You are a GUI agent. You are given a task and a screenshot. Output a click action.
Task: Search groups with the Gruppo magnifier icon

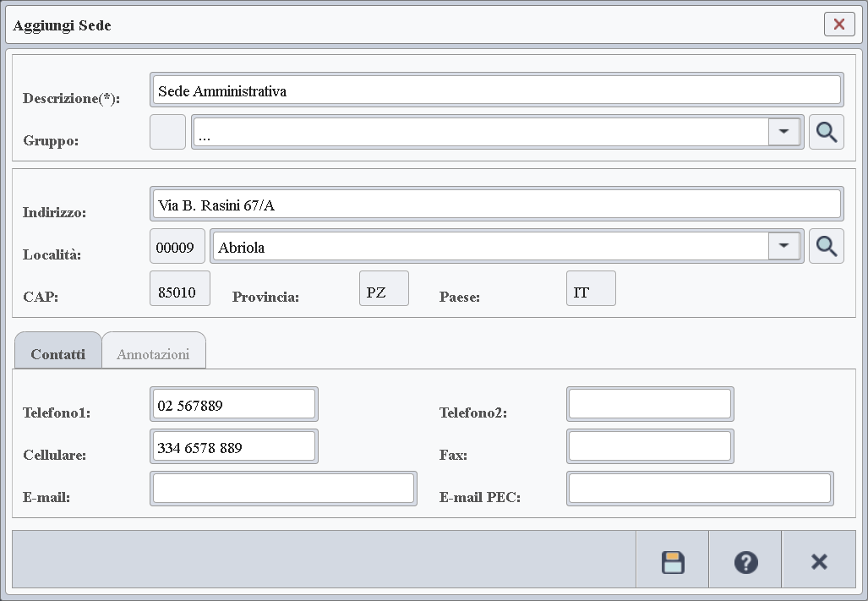pyautogui.click(x=826, y=133)
